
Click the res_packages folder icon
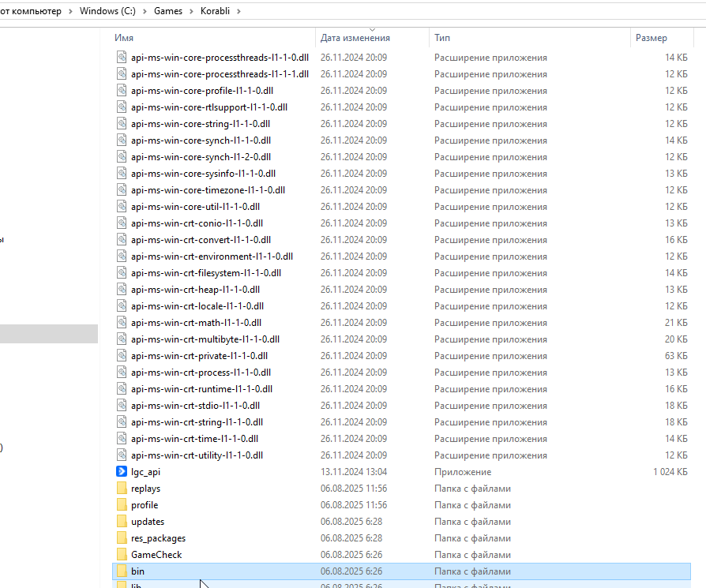pos(121,538)
